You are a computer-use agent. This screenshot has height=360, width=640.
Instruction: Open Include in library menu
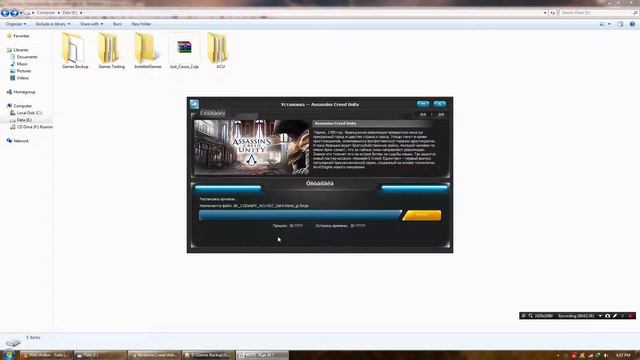coord(53,24)
